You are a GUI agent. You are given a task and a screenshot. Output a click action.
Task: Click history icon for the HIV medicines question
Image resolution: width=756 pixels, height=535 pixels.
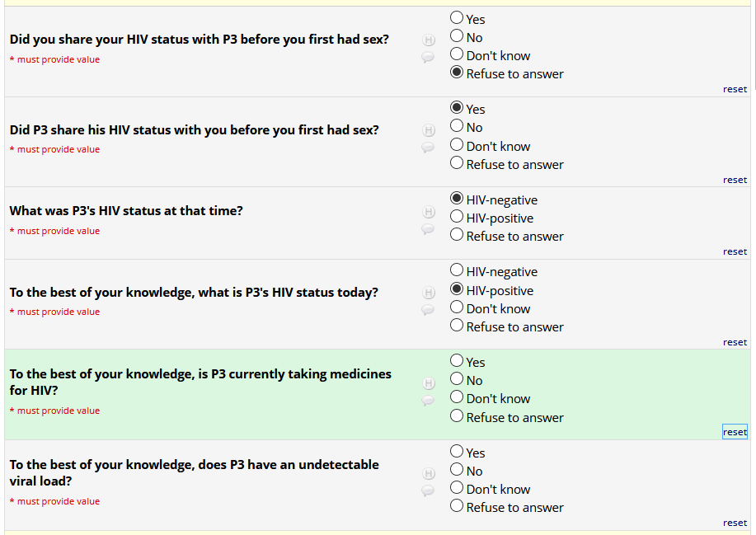429,383
